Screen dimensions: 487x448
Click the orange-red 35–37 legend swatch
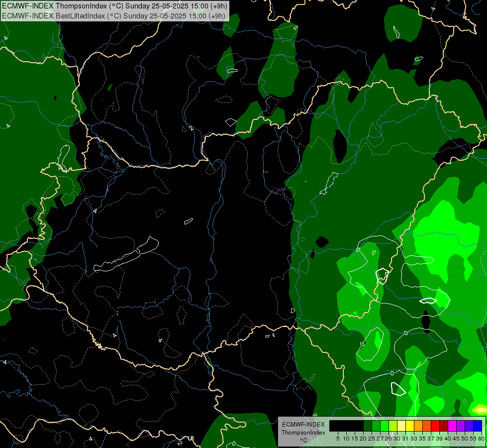point(427,426)
